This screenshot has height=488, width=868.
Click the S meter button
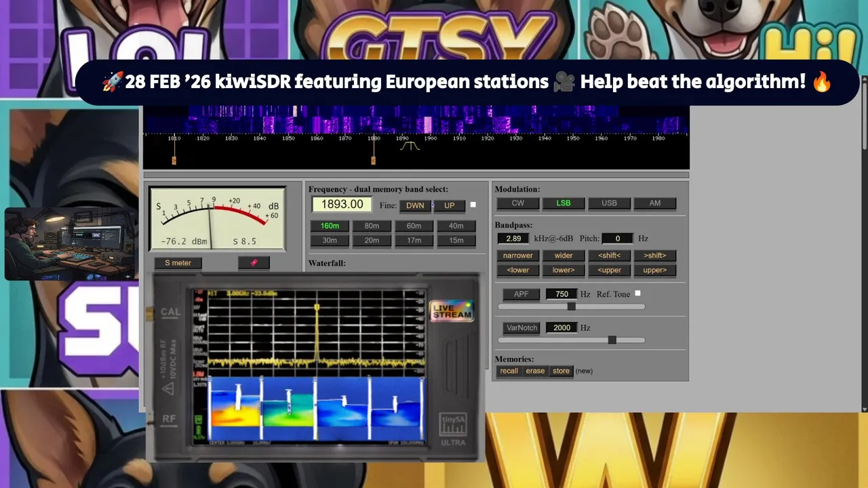point(178,262)
